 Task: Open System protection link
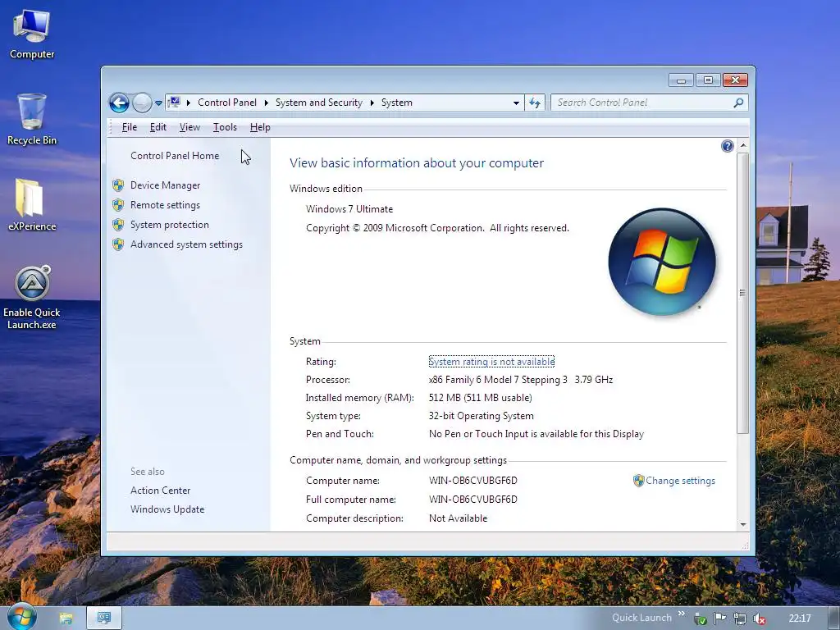(x=169, y=225)
